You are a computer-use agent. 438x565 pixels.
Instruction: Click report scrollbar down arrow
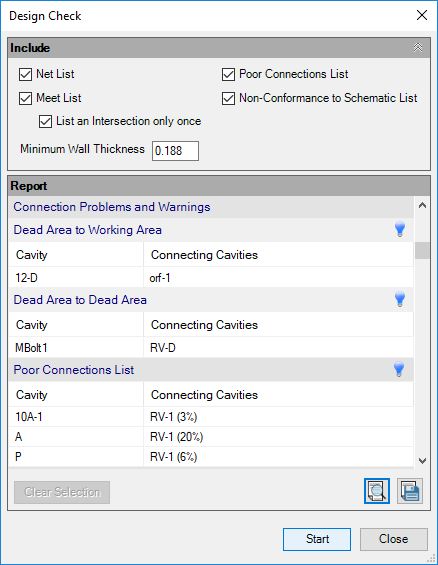422,461
